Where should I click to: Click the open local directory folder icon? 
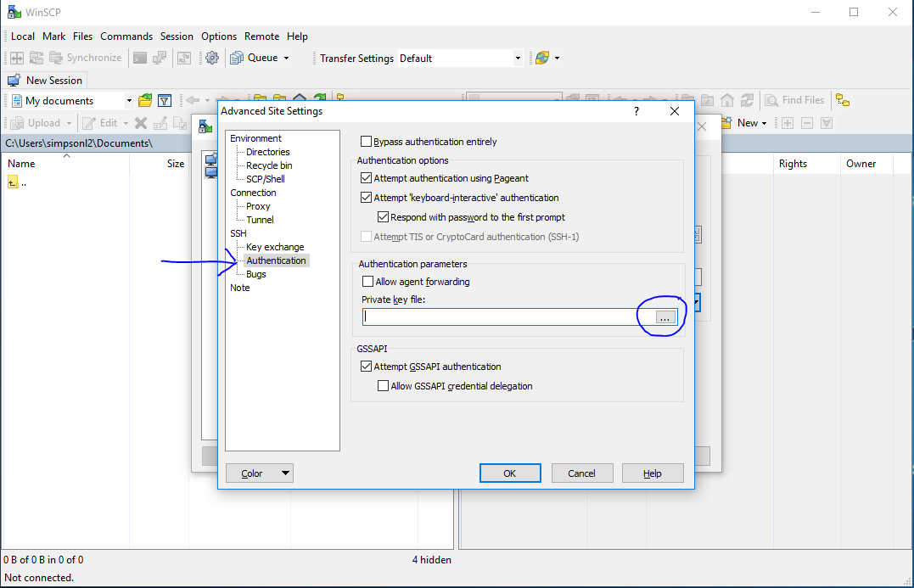point(145,100)
